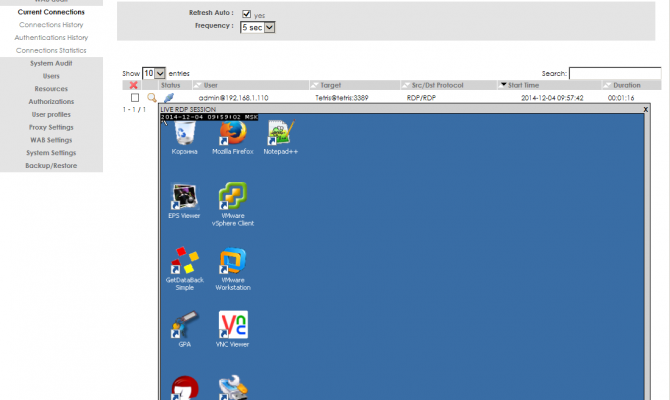
Task: Select GetDataBack Simple desktop icon
Action: pyautogui.click(x=185, y=269)
